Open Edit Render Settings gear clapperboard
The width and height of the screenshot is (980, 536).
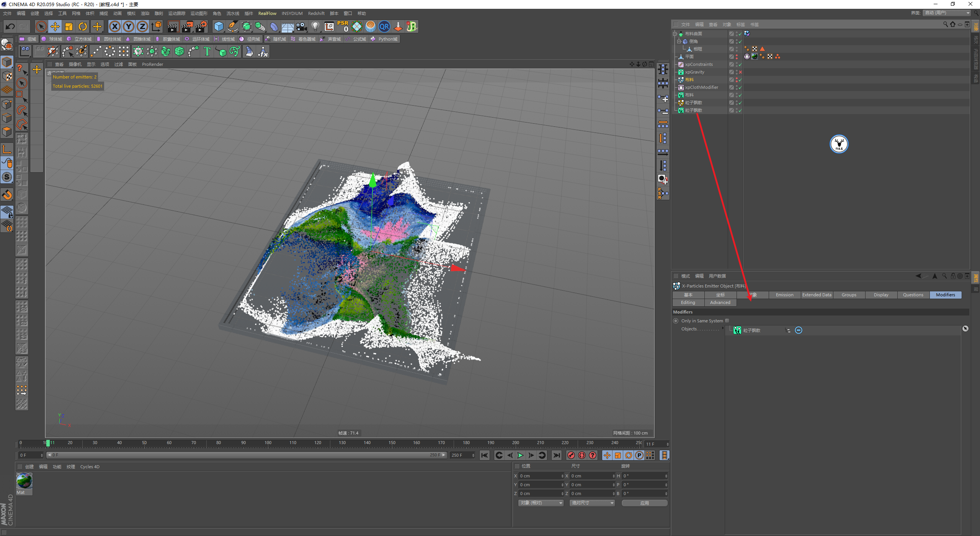(201, 26)
